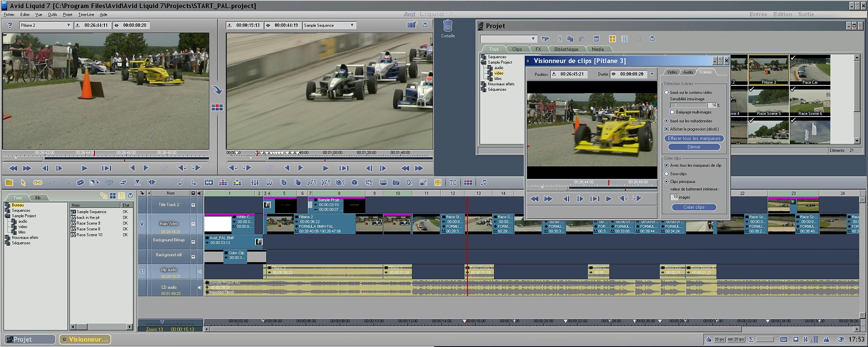Select the 'Sous-clips' radio button
This screenshot has width=868, height=347.
pyautogui.click(x=666, y=173)
